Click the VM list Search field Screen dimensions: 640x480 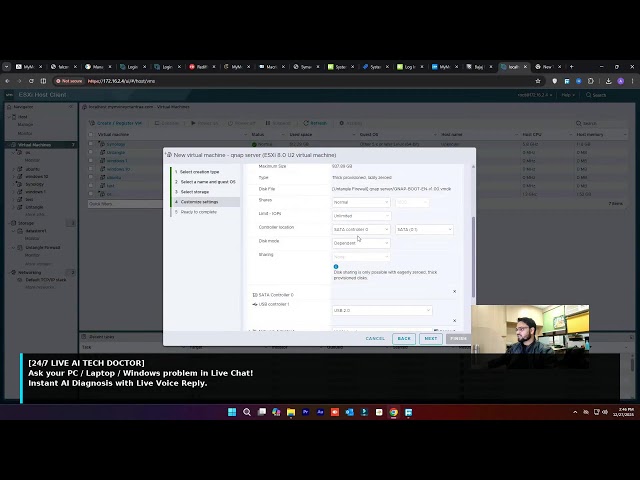pos(599,123)
